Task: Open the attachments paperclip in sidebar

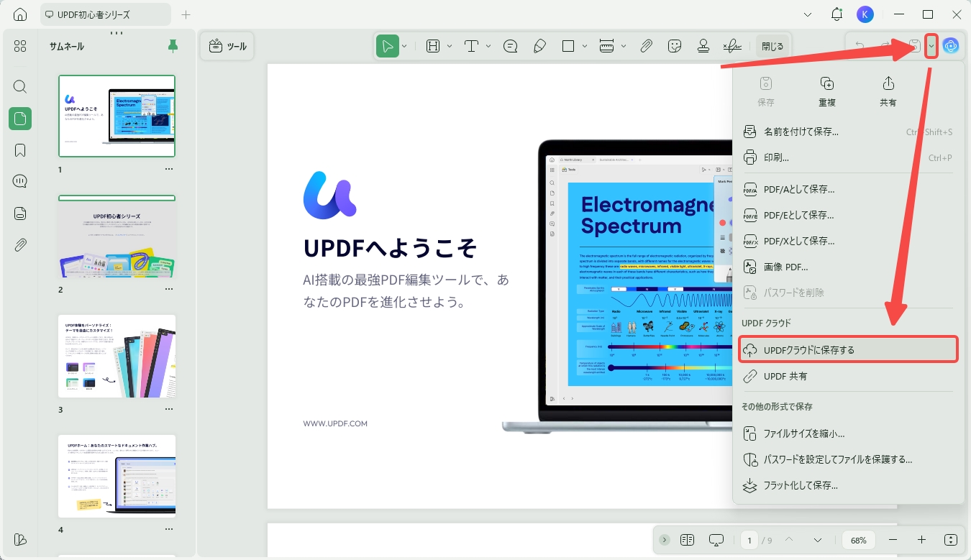Action: 20,245
